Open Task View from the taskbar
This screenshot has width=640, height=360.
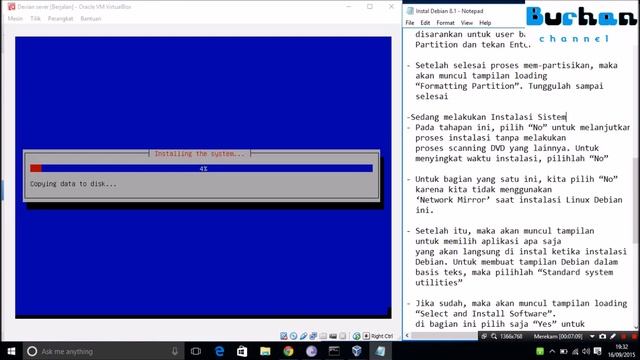point(196,351)
